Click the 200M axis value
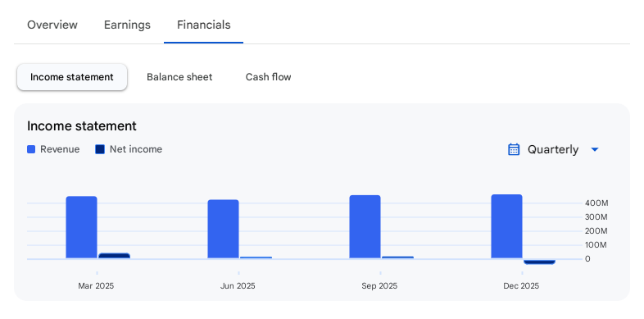Image resolution: width=644 pixels, height=319 pixels. point(596,231)
